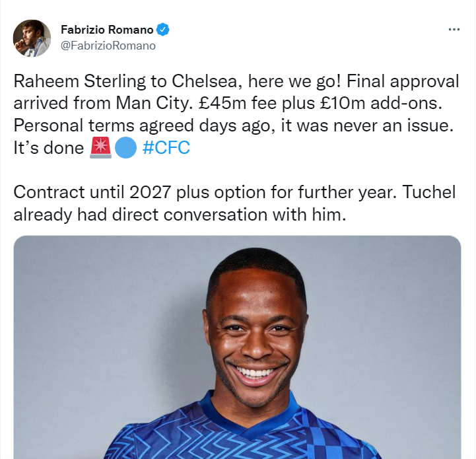Click the blue circle emoji
Screen dimensions: 476x459
pos(125,147)
